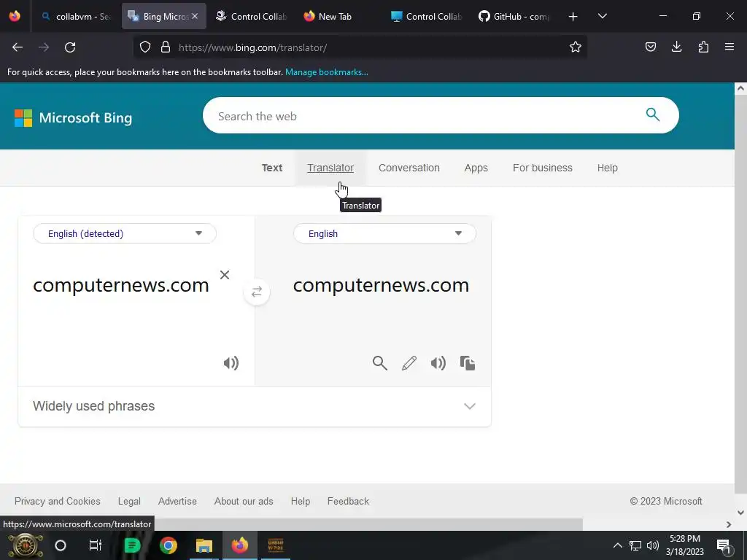Bookmark this page with the star

[x=576, y=47]
